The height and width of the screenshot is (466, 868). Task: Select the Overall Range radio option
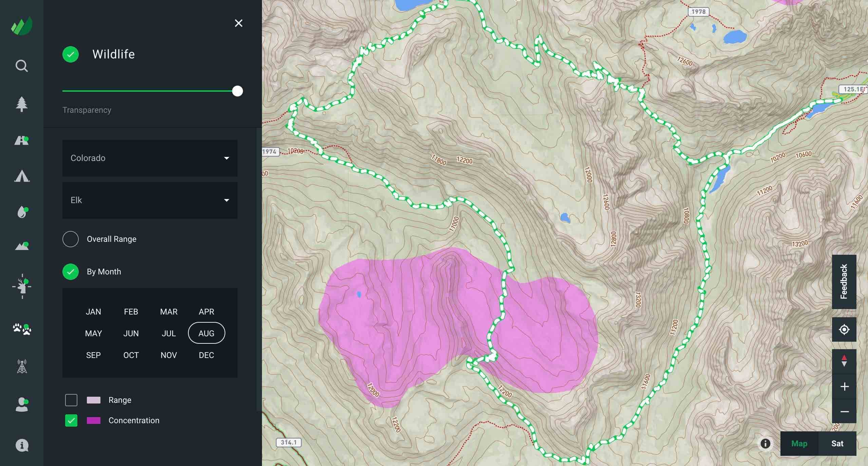click(x=71, y=239)
